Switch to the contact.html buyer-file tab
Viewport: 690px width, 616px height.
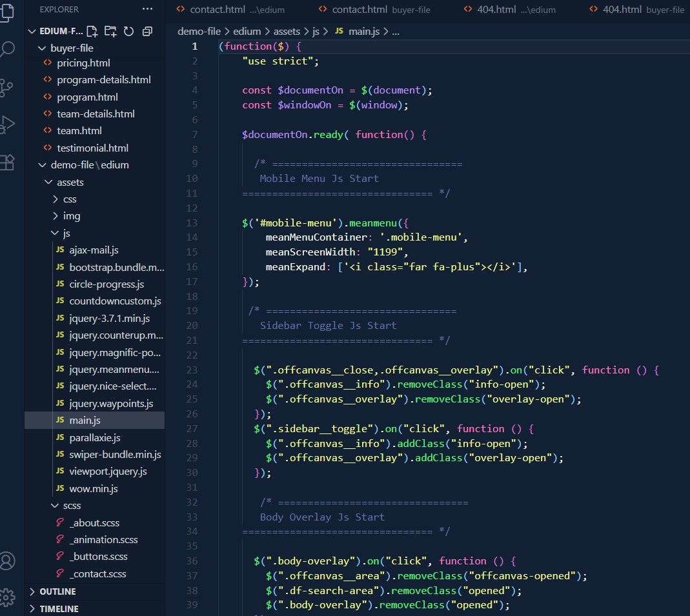[374, 10]
